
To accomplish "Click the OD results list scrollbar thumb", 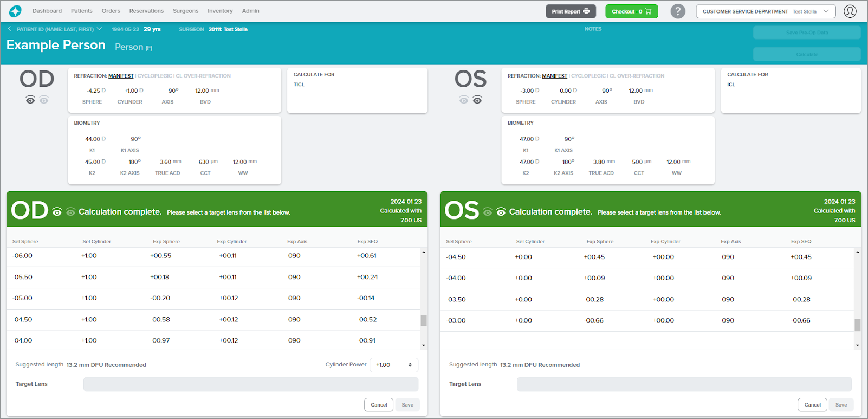I will coord(424,320).
